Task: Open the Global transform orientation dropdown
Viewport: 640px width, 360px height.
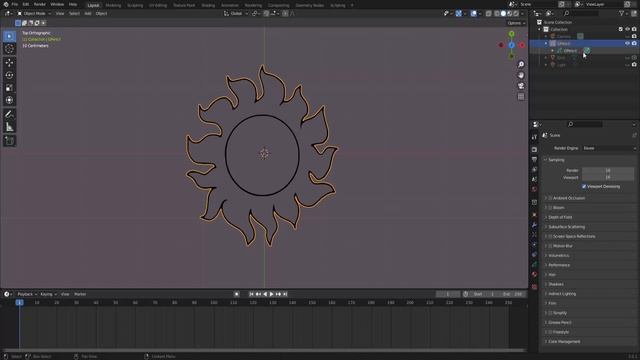Action: (x=236, y=13)
